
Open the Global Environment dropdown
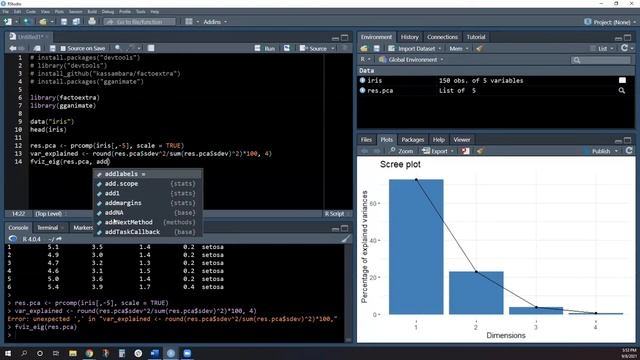pos(411,60)
